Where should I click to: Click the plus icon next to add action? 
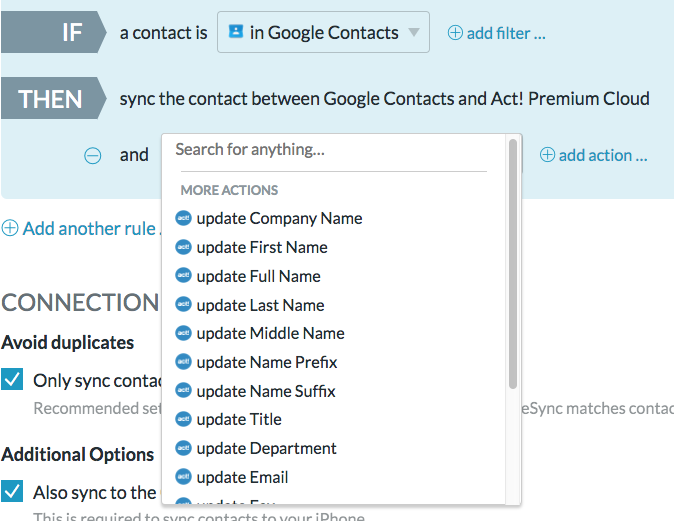547,155
